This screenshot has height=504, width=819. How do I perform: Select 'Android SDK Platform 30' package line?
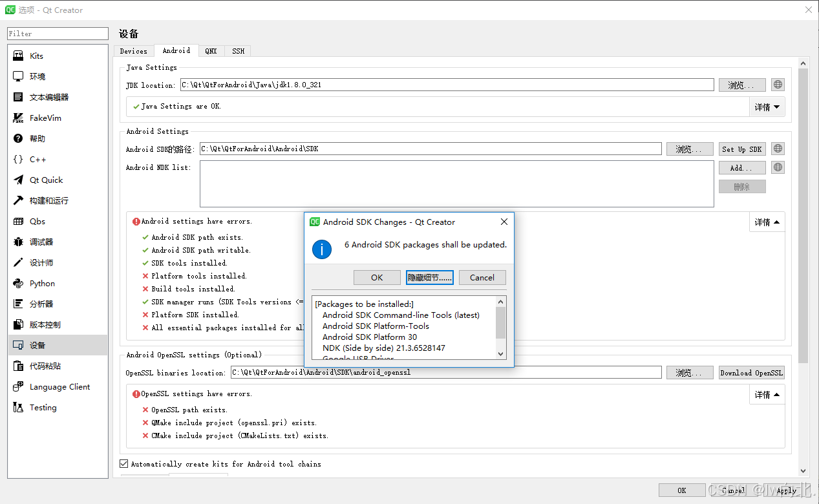(x=370, y=337)
